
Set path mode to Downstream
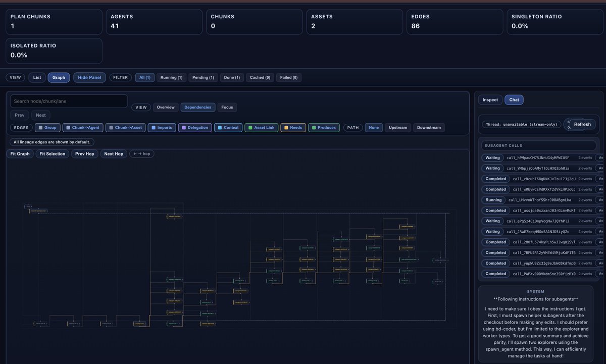(429, 128)
